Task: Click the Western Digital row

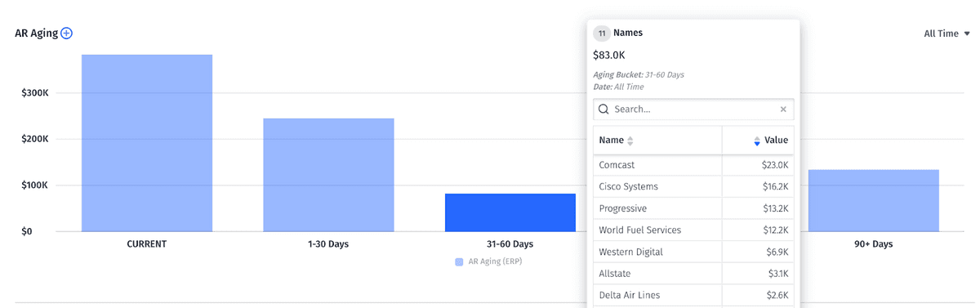Action: click(x=693, y=252)
